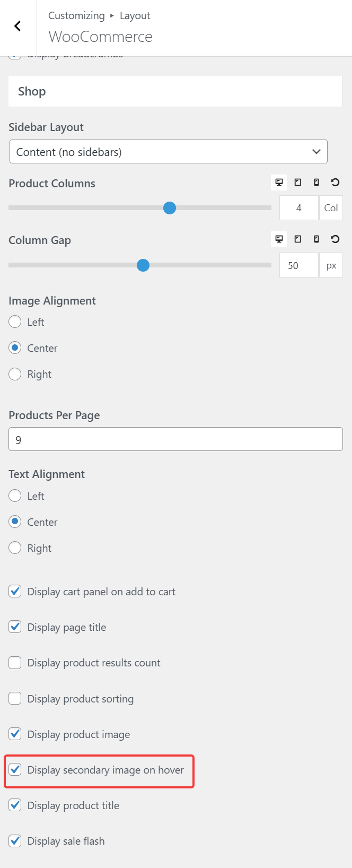Viewport: 352px width, 868px height.
Task: Open the Sidebar Layout dropdown
Action: click(x=169, y=152)
